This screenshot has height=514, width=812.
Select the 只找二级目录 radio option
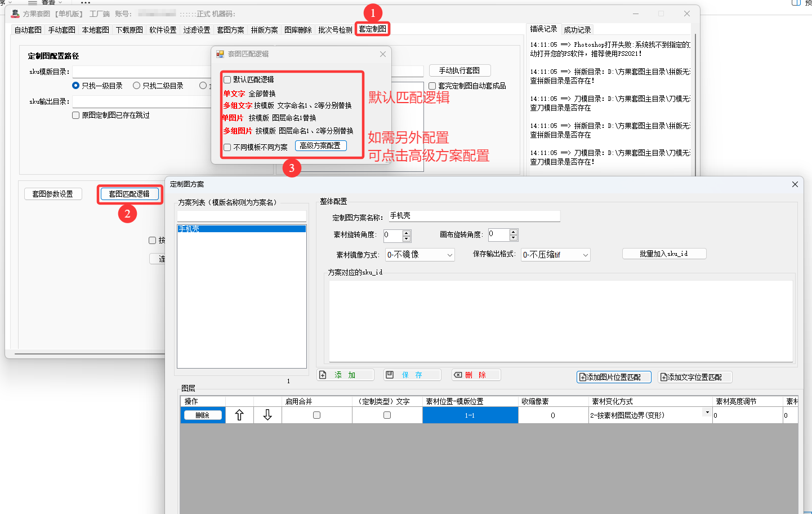(x=136, y=86)
